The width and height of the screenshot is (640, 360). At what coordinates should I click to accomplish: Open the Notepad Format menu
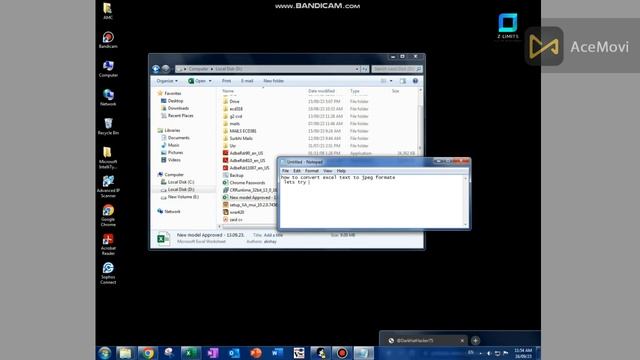tap(312, 171)
